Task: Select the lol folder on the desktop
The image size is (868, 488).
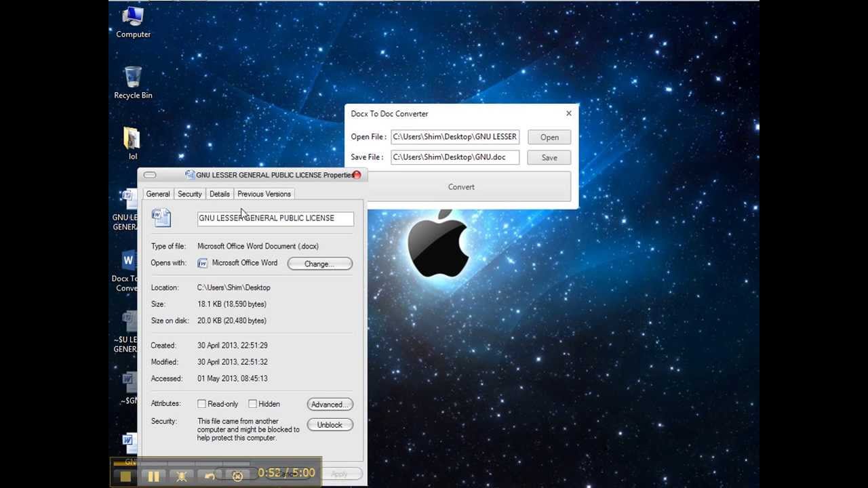Action: [132, 143]
